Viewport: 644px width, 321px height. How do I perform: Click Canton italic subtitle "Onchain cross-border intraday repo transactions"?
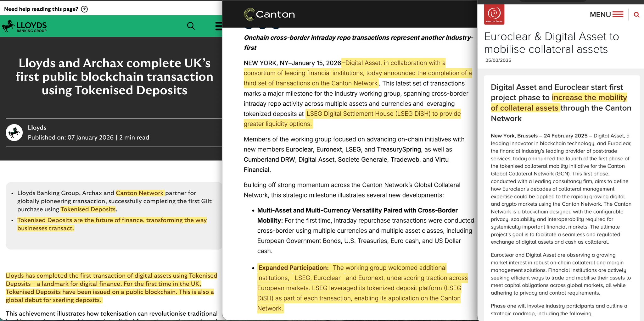[359, 42]
